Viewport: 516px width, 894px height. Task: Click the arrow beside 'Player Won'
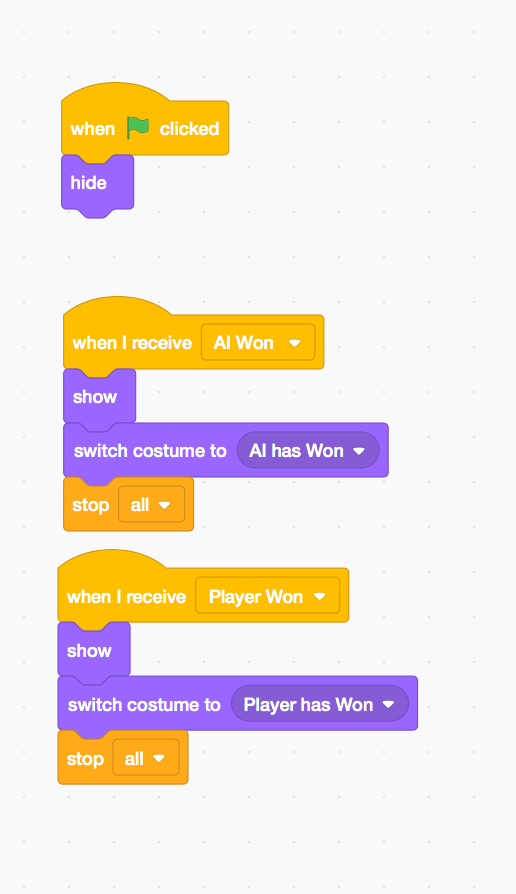[319, 596]
